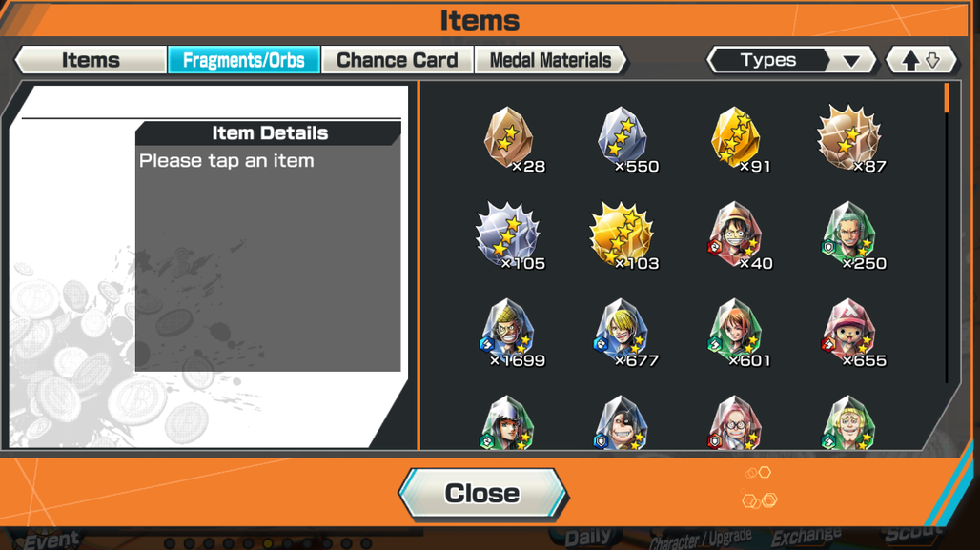Viewport: 980px width, 550px height.
Task: Close the Items window
Action: (482, 494)
